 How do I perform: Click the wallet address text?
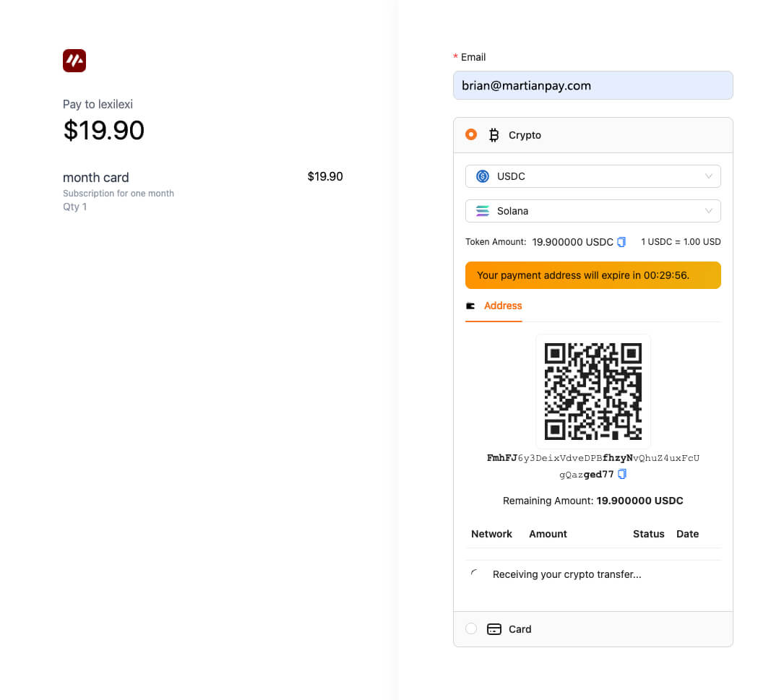pyautogui.click(x=593, y=458)
